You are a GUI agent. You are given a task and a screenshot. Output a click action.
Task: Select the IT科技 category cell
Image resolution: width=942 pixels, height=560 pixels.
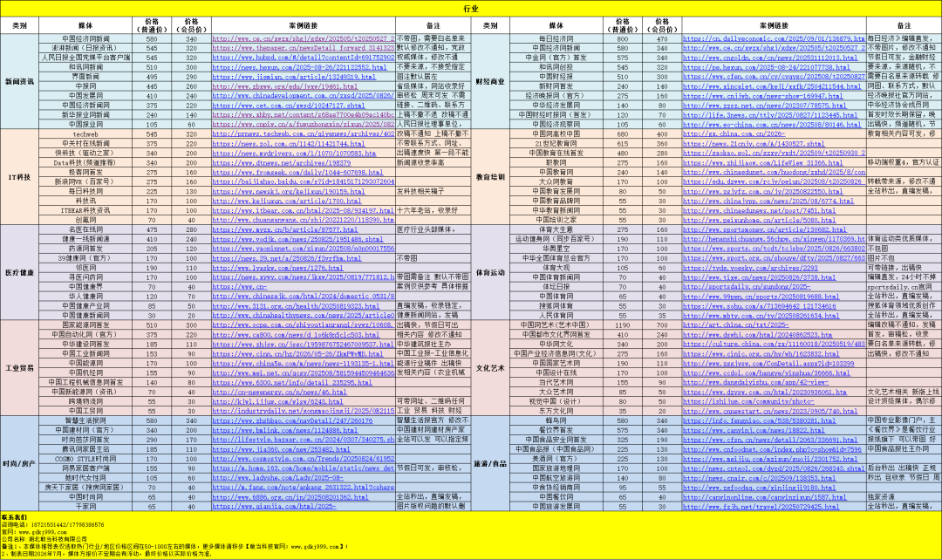coord(20,177)
